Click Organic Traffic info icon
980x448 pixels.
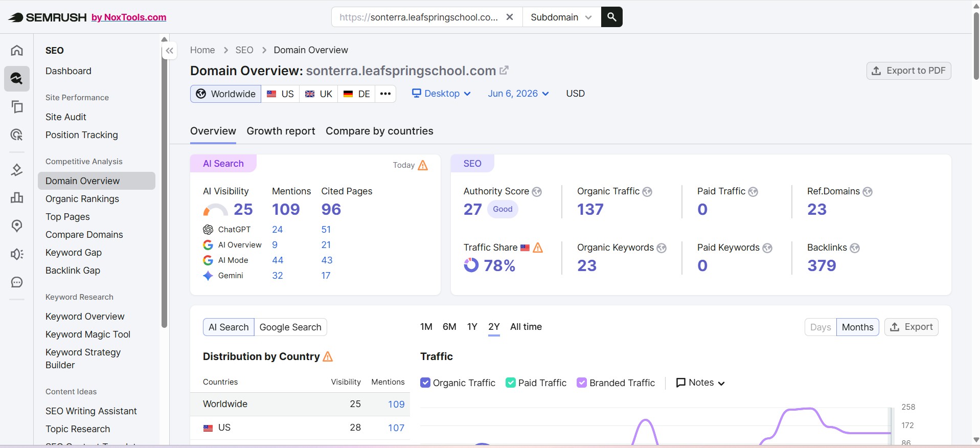647,192
